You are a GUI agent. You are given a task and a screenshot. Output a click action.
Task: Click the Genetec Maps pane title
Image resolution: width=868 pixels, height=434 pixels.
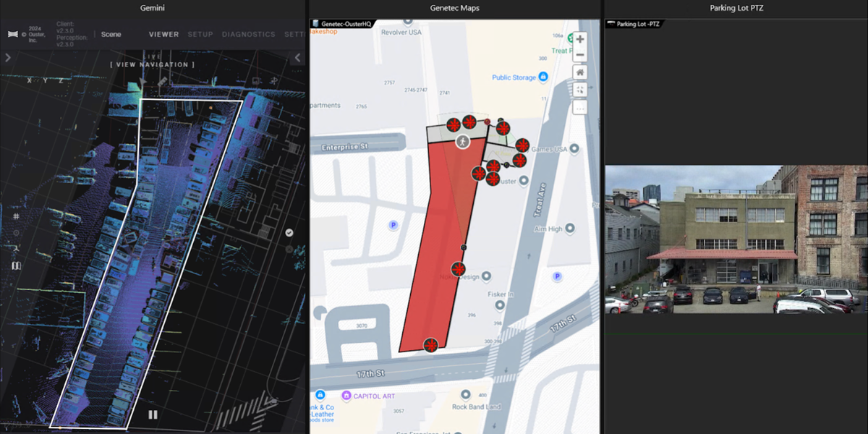[x=454, y=8]
